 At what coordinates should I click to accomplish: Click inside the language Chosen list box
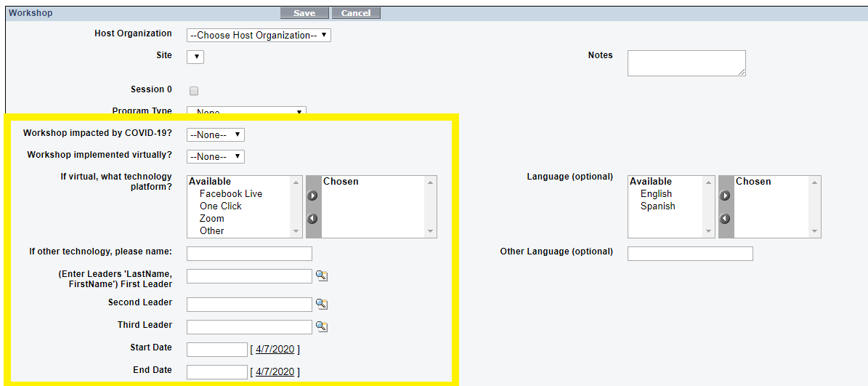click(x=771, y=207)
